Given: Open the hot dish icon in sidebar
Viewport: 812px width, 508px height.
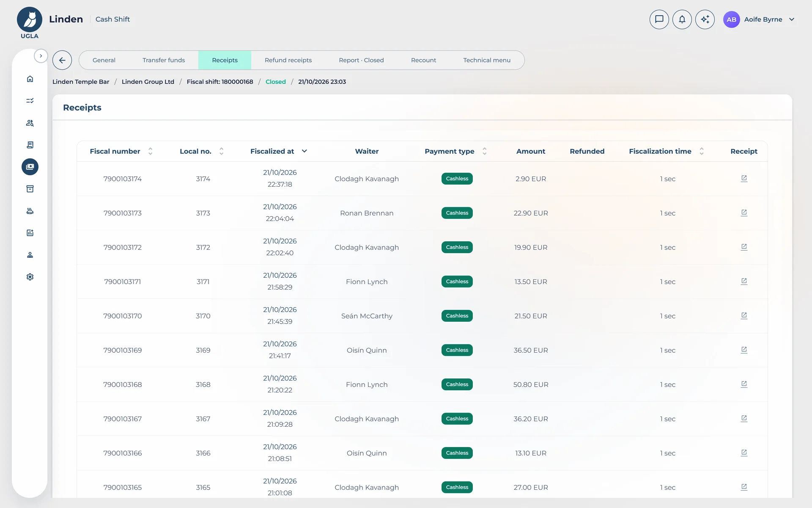Looking at the screenshot, I should click(30, 211).
